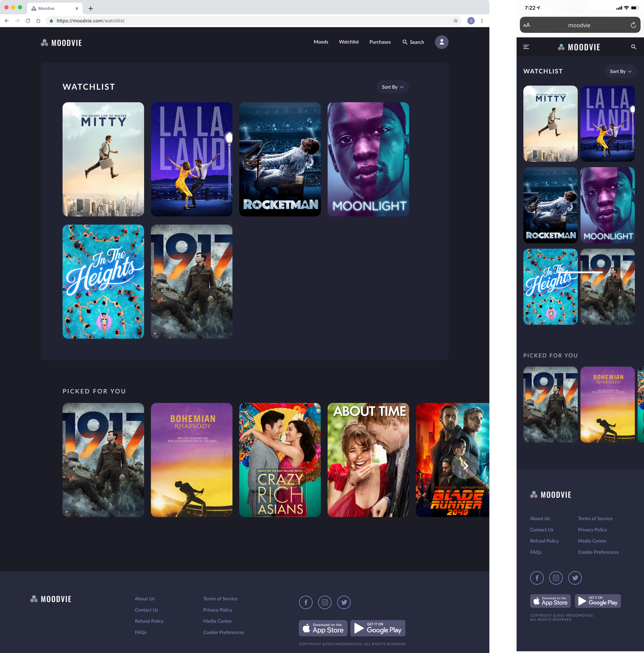The width and height of the screenshot is (644, 653).
Task: Open Privacy Policy in desktop footer
Action: [x=217, y=610]
